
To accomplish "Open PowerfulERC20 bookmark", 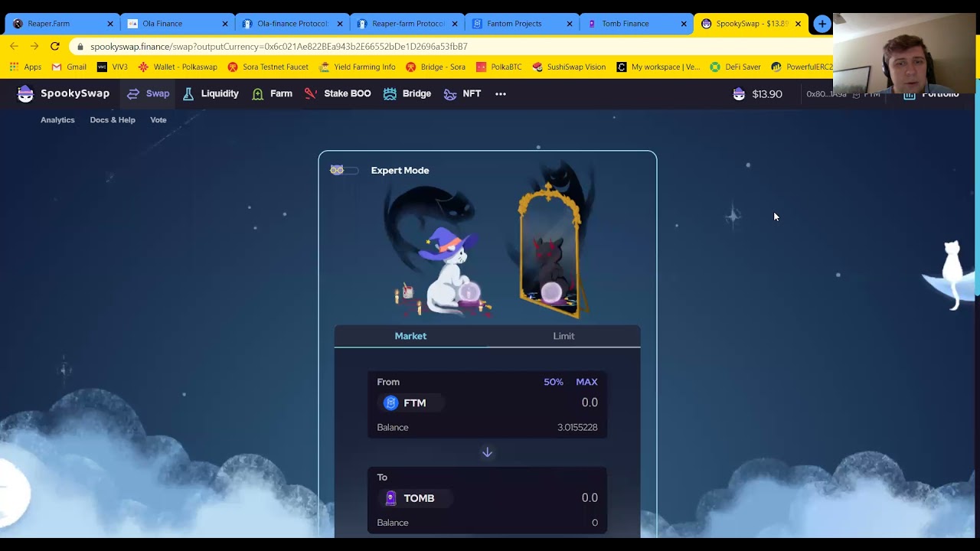I will pyautogui.click(x=802, y=67).
